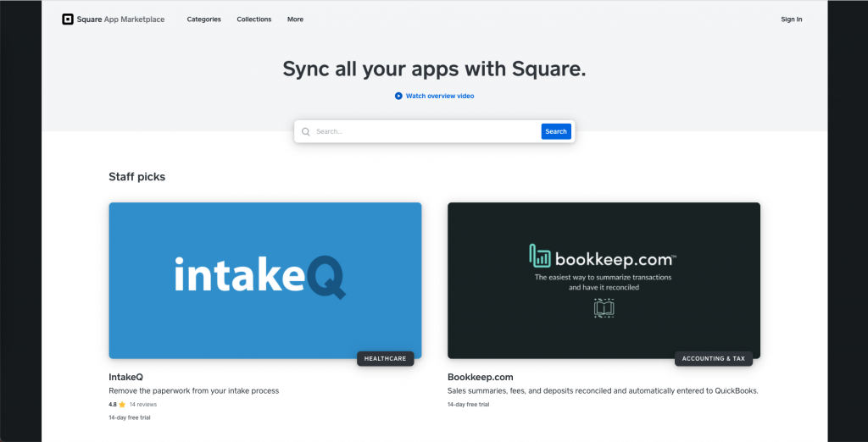This screenshot has height=442, width=868.
Task: Click the 4.8 rating value
Action: 113,405
